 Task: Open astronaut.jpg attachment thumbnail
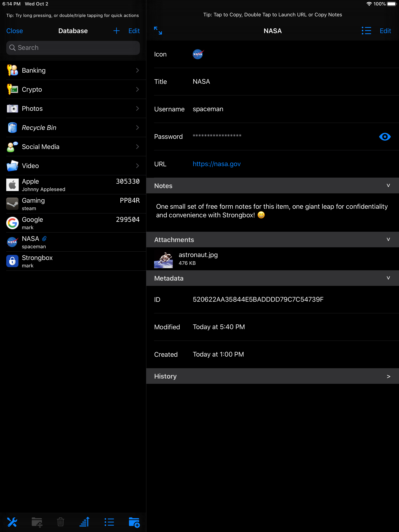click(x=163, y=259)
